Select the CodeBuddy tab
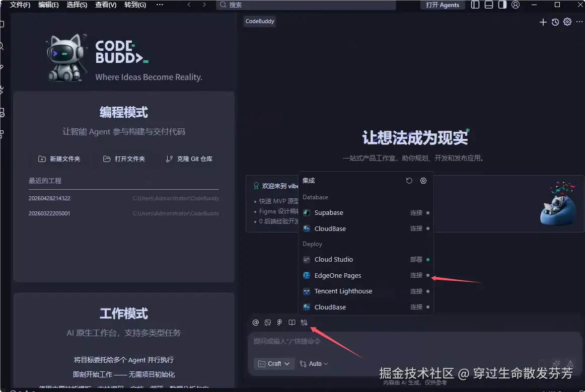 [260, 21]
